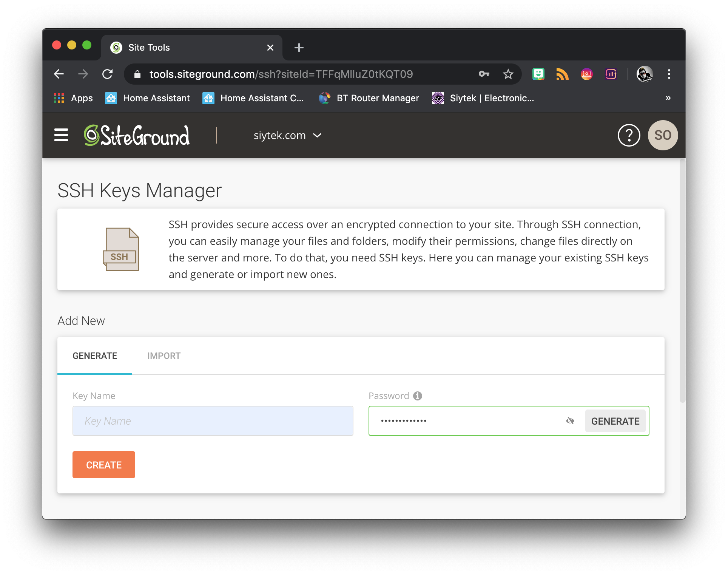Screen dimensions: 728x575
Task: Open a new browser tab
Action: (x=299, y=48)
